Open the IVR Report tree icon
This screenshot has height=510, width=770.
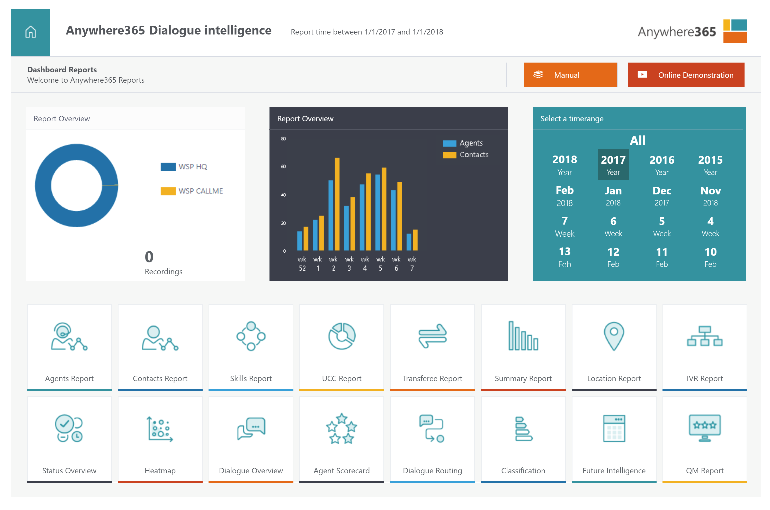704,337
